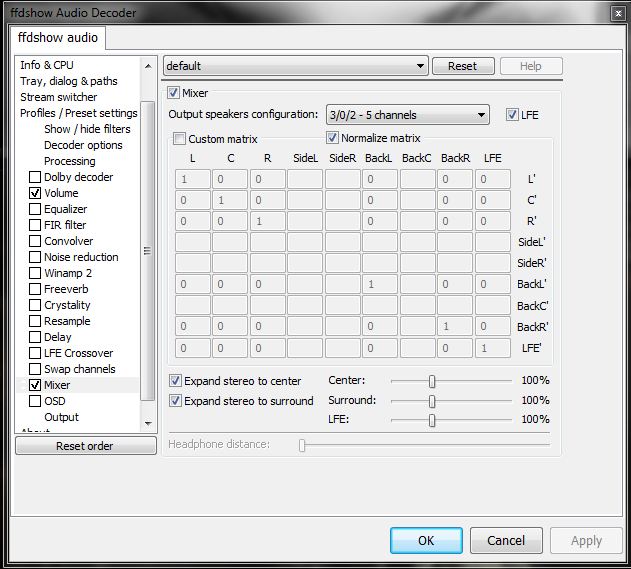Screen dimensions: 631x569
Task: Enable the Equalizer filter checkbox
Action: pyautogui.click(x=35, y=209)
